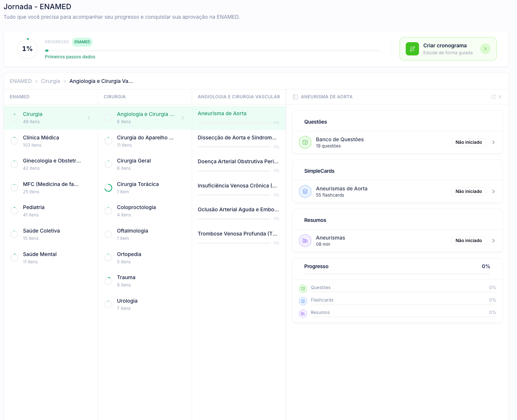Click the panel icon beside Aneurisma de Aorta header
The image size is (517, 420).
click(x=295, y=97)
